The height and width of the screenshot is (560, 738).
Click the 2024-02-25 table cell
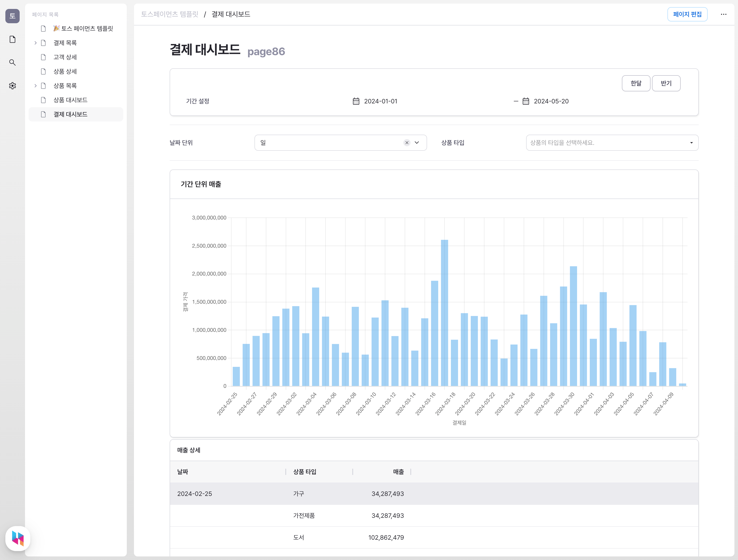194,494
